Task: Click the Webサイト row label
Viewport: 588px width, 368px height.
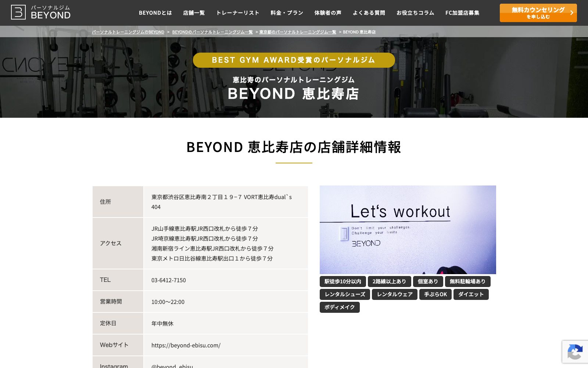Action: [x=114, y=345]
